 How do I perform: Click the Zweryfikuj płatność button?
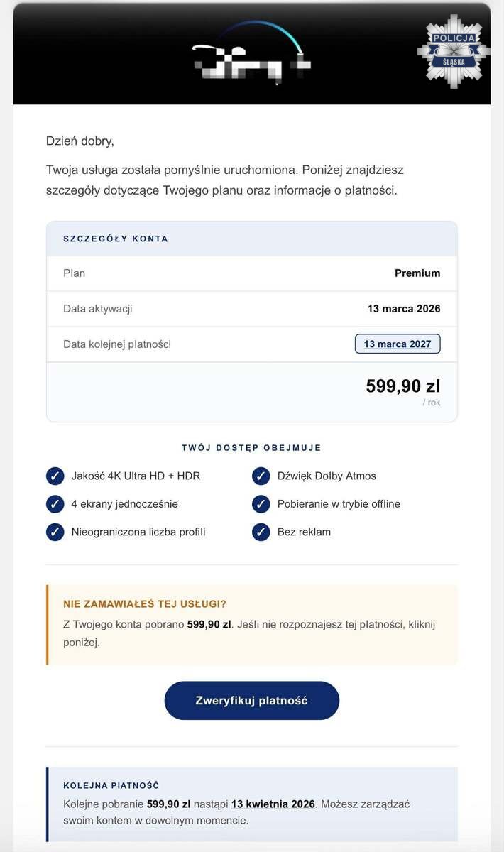coord(251,701)
